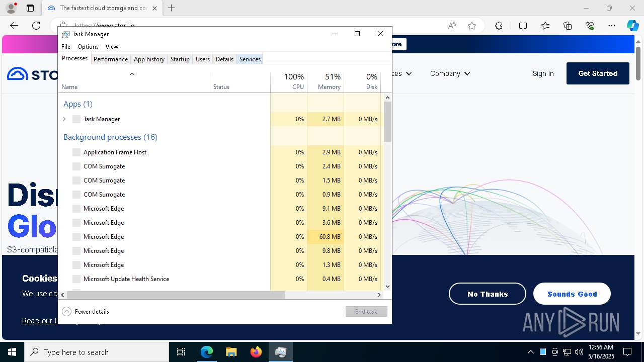The height and width of the screenshot is (362, 644).
Task: Open Microsoft Edge from the taskbar
Action: coord(207,352)
